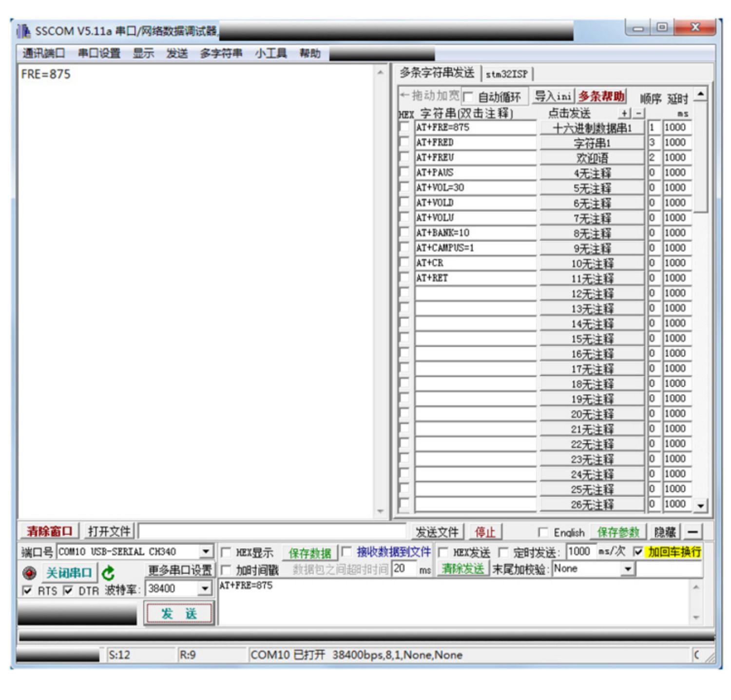731x700 pixels.
Task: Enable the HEX显示 checkbox
Action: pos(226,552)
